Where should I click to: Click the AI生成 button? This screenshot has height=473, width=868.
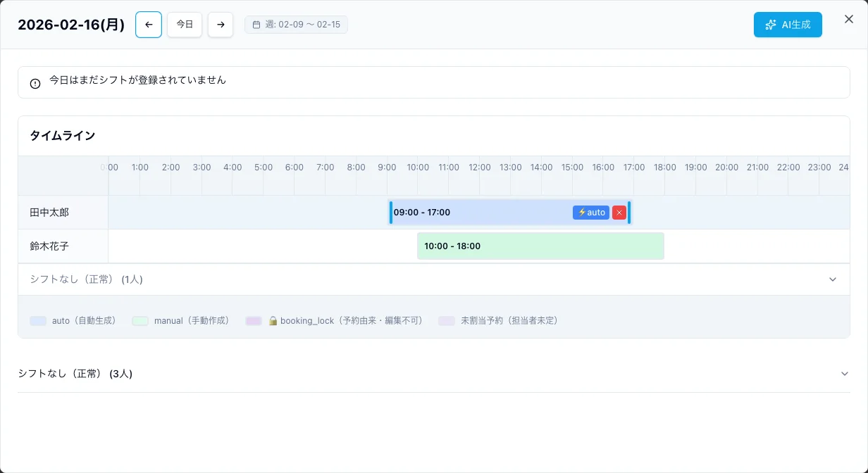pyautogui.click(x=787, y=25)
